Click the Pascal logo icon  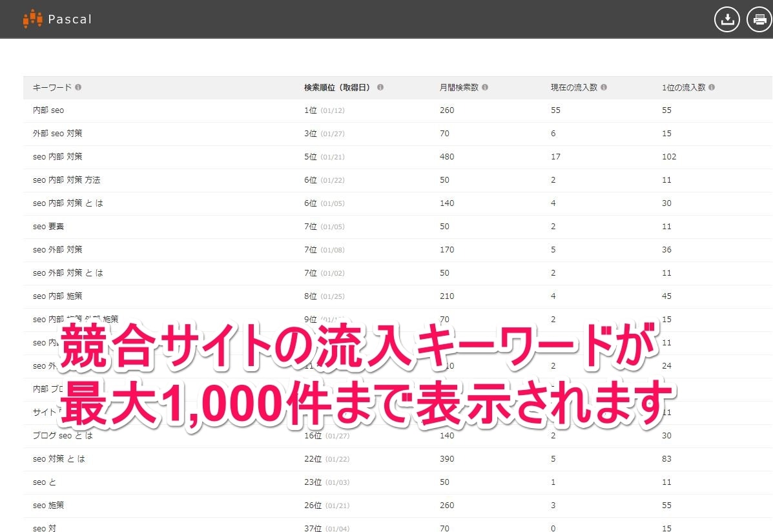click(x=32, y=19)
